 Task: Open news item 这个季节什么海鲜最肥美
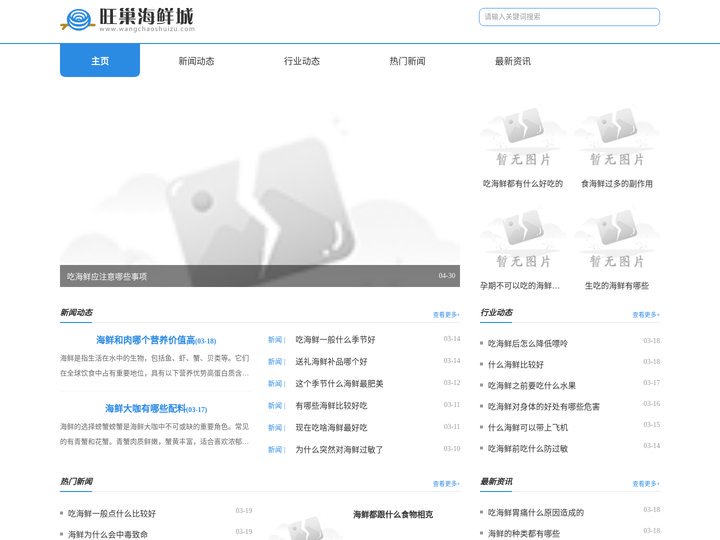pos(339,384)
